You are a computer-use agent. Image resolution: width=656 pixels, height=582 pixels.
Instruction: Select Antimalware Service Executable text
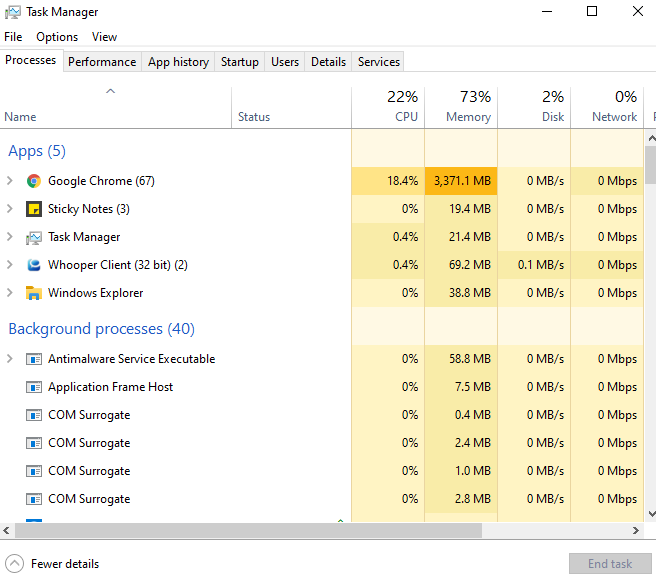click(x=131, y=359)
